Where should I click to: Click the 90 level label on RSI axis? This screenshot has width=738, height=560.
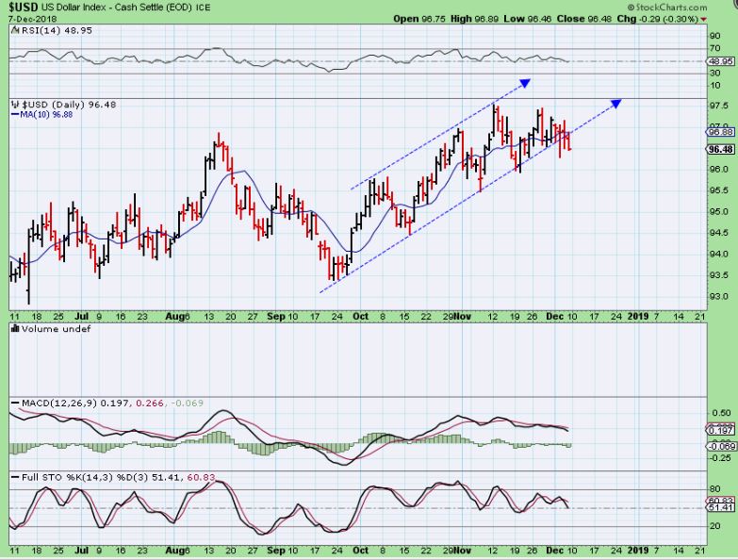tap(715, 36)
